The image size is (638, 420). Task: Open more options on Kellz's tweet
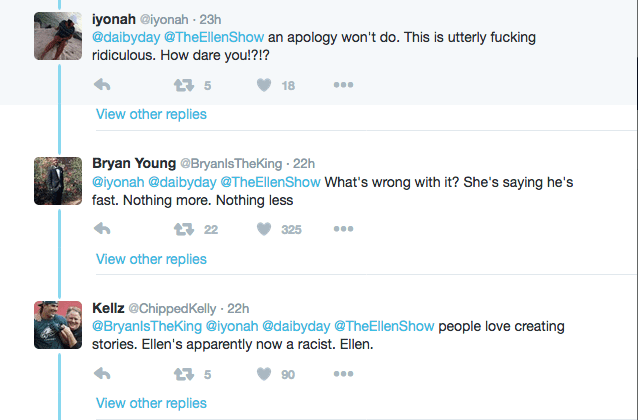click(x=343, y=374)
